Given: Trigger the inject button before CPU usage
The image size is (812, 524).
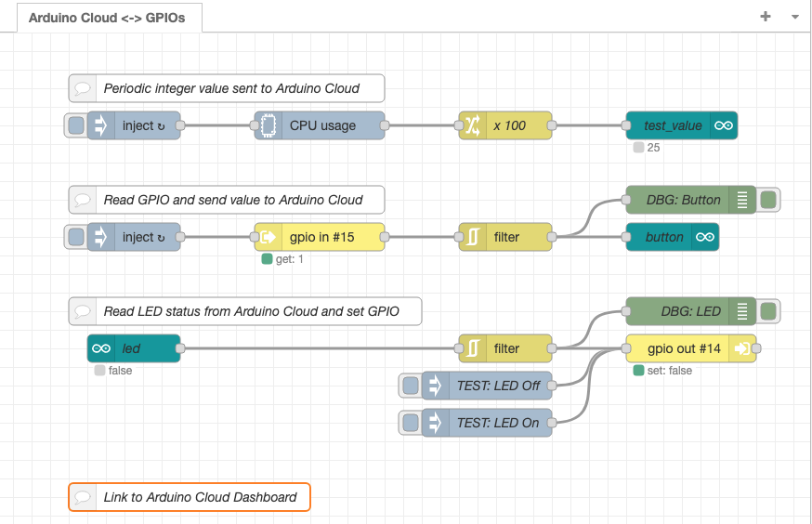Looking at the screenshot, I should [76, 125].
